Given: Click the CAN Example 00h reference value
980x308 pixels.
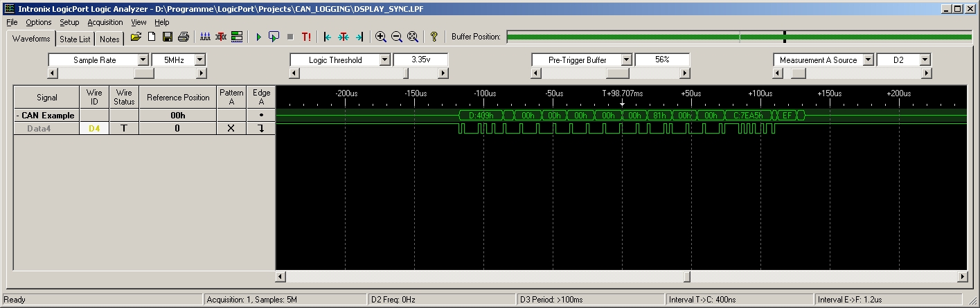Looking at the screenshot, I should point(178,116).
